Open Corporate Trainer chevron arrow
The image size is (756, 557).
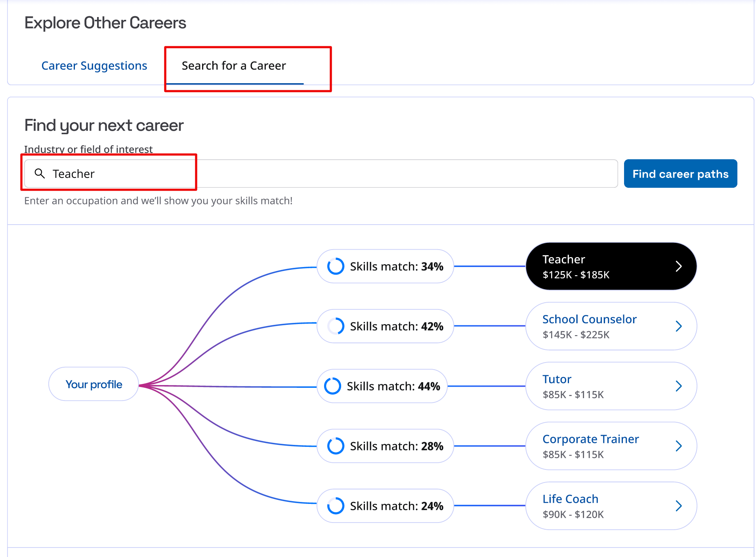click(x=678, y=446)
